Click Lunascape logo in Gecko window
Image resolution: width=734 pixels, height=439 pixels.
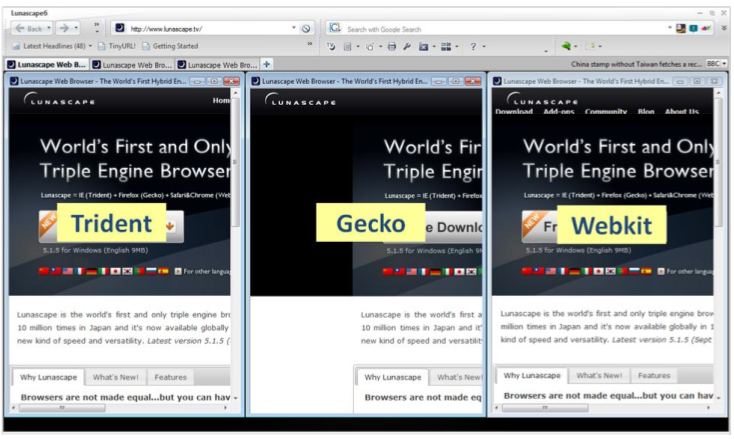coord(300,99)
